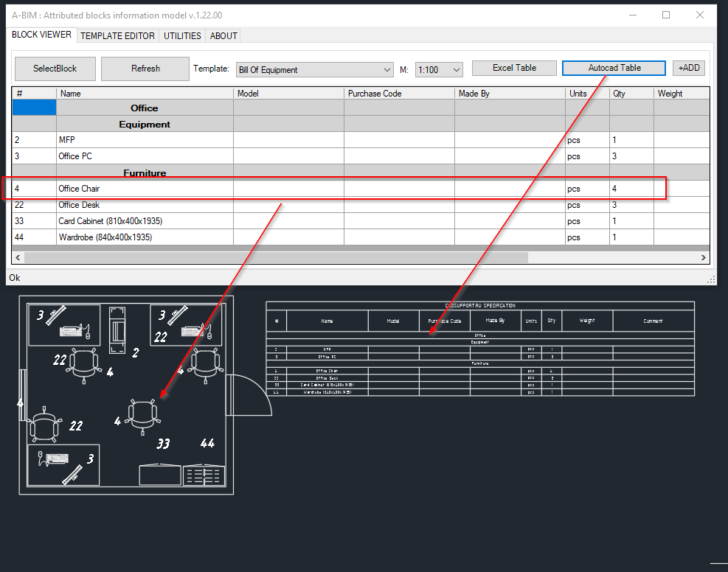
Task: Select the MFP row name
Action: (145, 140)
